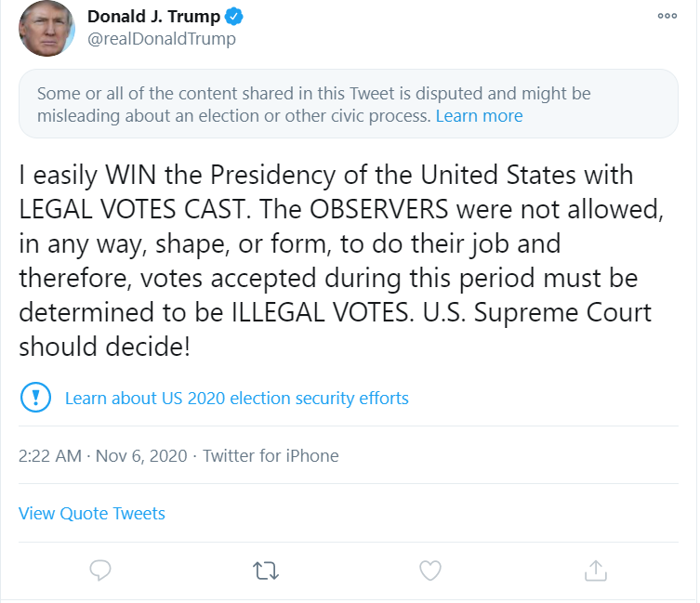700x603 pixels.
Task: Follow the Learn more link in warning
Action: coord(479,116)
